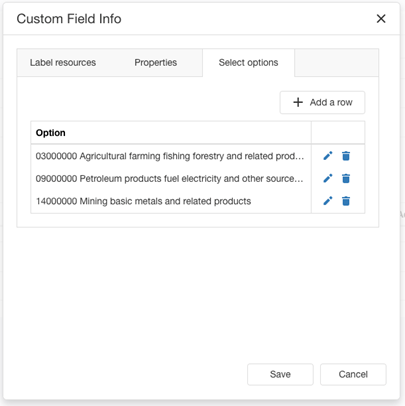The width and height of the screenshot is (405, 406).
Task: Select the Select options tab
Action: pyautogui.click(x=248, y=63)
